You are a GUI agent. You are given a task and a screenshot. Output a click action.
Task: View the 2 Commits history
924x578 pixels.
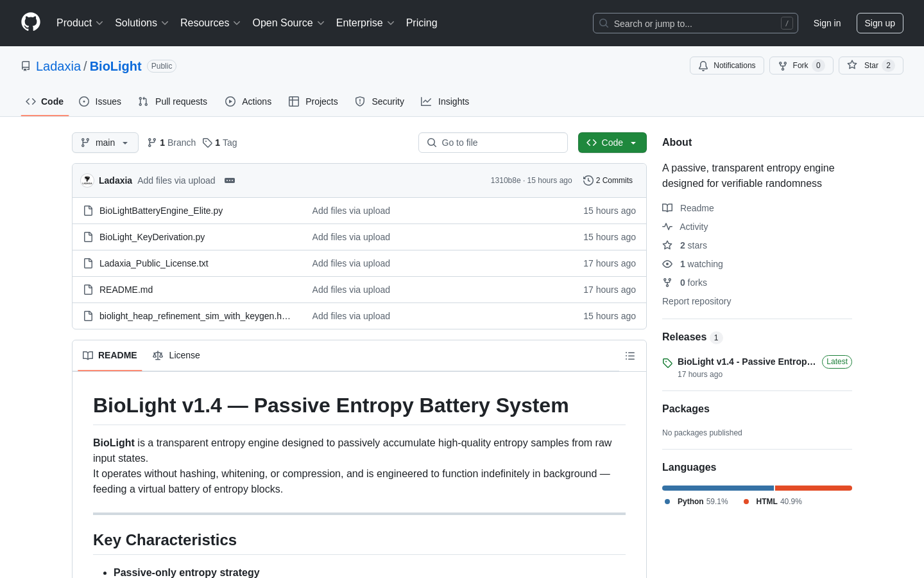tap(608, 180)
